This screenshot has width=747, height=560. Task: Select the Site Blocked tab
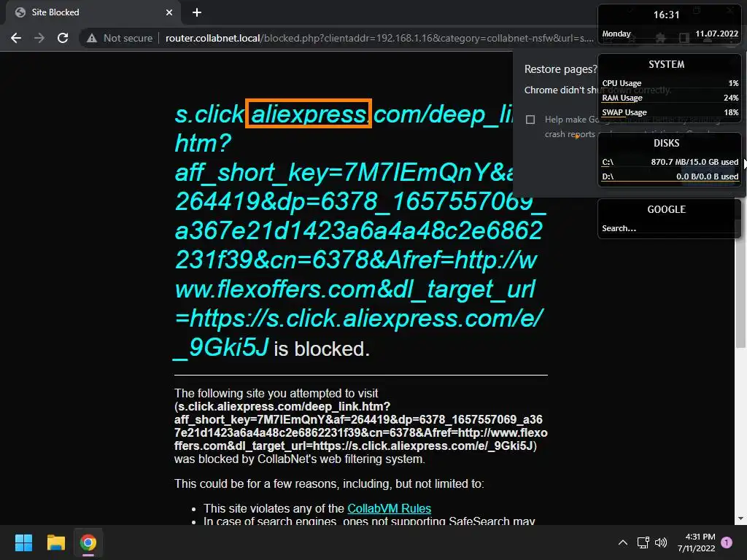[x=92, y=13]
